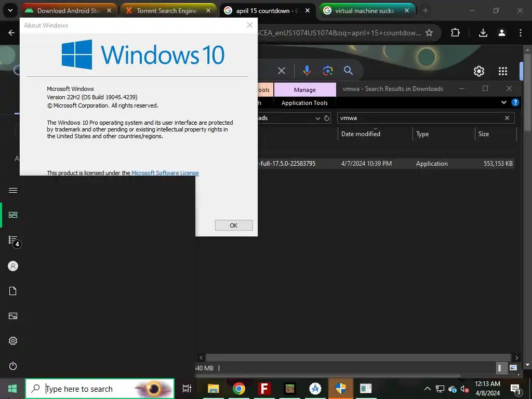Open Chrome profile icon
The width and height of the screenshot is (532, 399).
coord(502,33)
